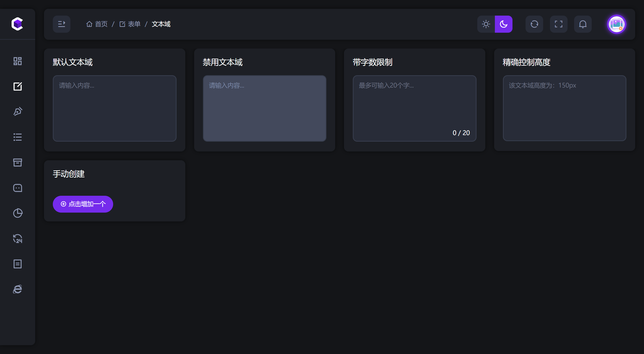
Task: Click the 24-hour history icon in sidebar
Action: (17, 239)
